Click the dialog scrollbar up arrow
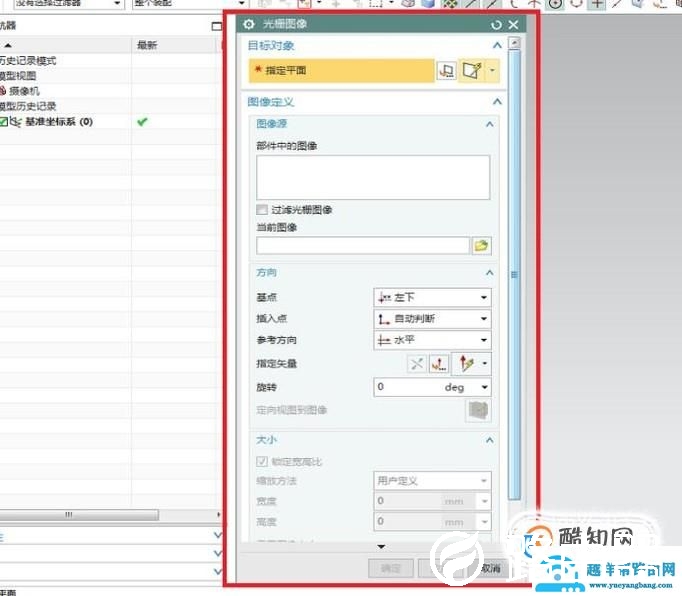This screenshot has width=682, height=596. click(515, 43)
